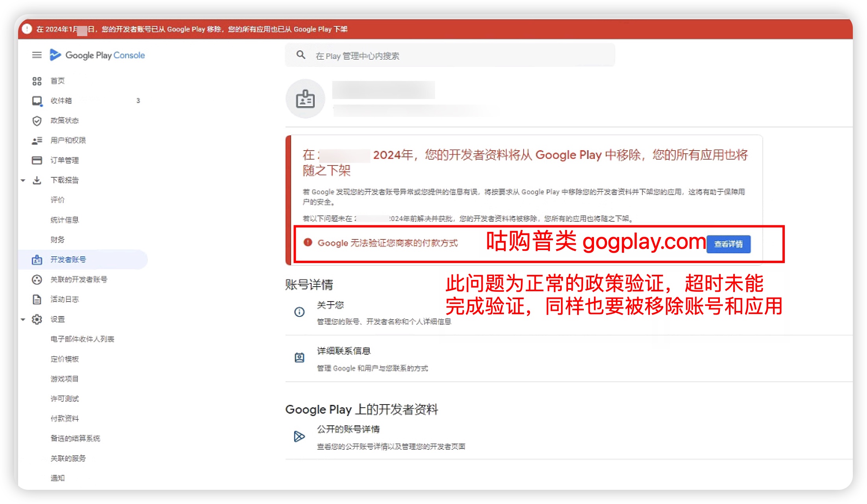Image resolution: width=867 pixels, height=504 pixels.
Task: Open 关联的服务 setting
Action: (68, 458)
